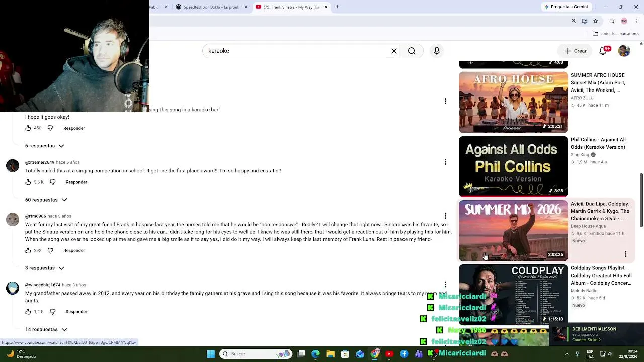Expand the 14 respuestas replies
Screen dimensions: 644x362
(46, 329)
